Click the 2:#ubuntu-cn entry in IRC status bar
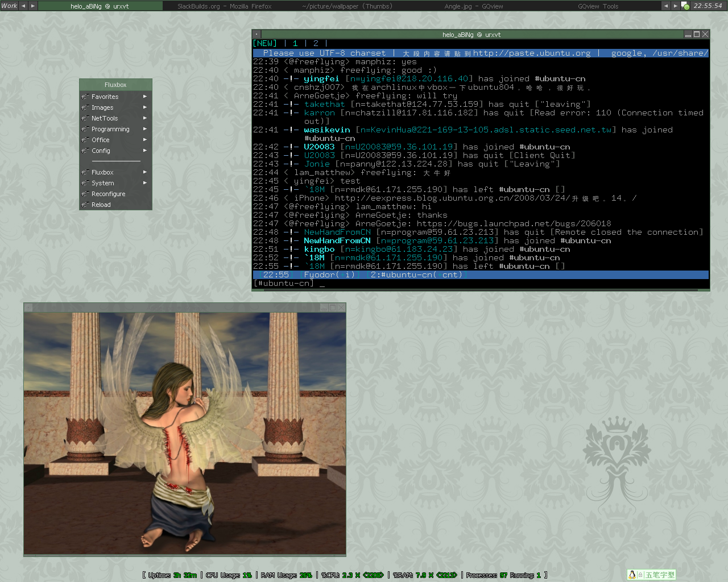The height and width of the screenshot is (582, 728). coord(418,275)
